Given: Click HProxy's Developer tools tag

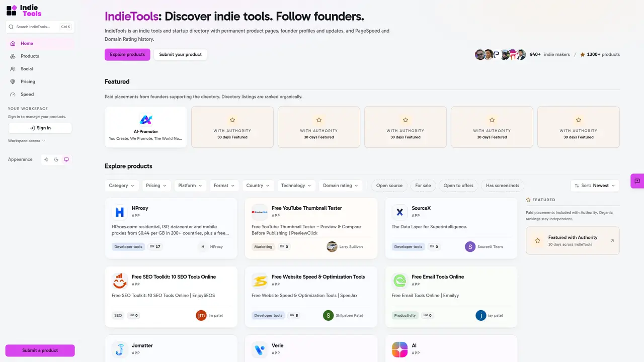Looking at the screenshot, I should 128,247.
